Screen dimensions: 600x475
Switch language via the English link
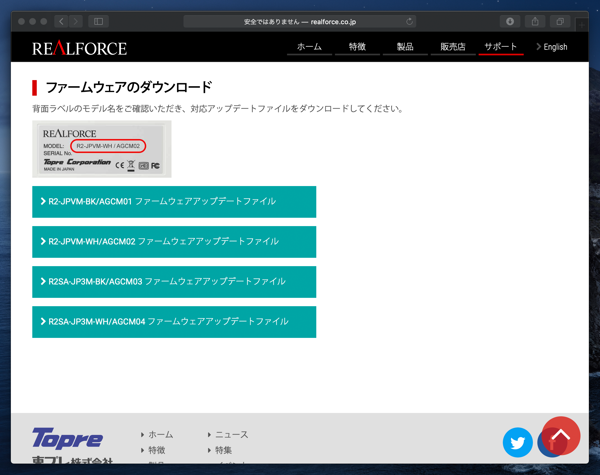tap(552, 47)
